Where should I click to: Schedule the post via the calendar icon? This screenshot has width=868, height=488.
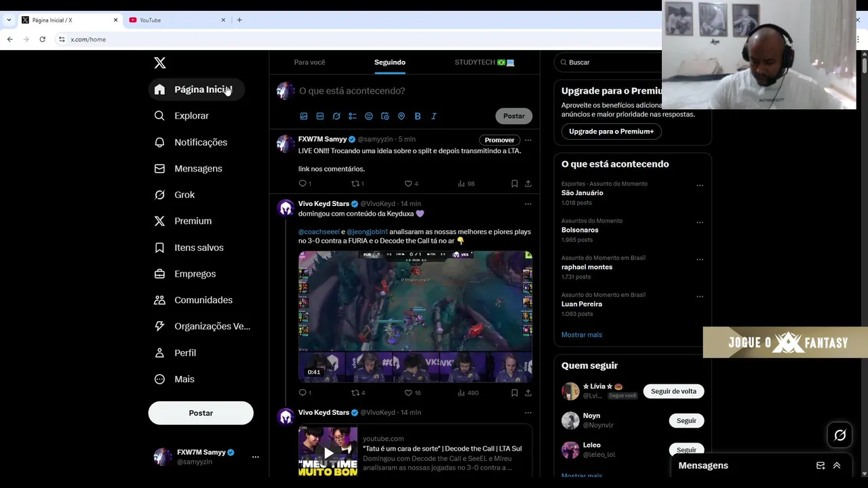pyautogui.click(x=385, y=117)
